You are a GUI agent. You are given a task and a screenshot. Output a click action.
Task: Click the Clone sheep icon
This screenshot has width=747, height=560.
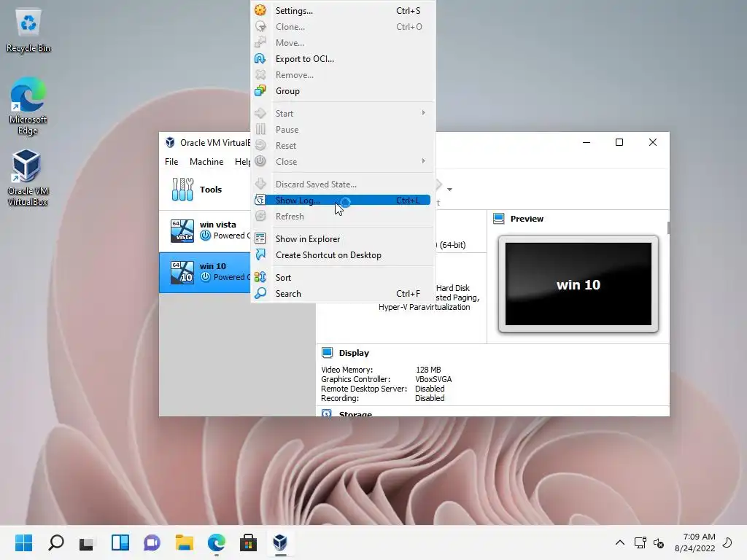[260, 26]
